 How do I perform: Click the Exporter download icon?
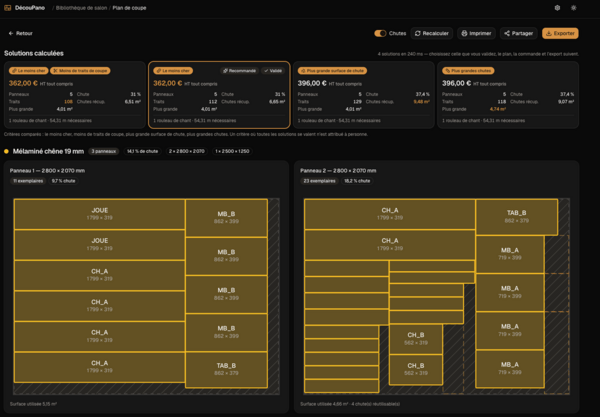click(549, 33)
